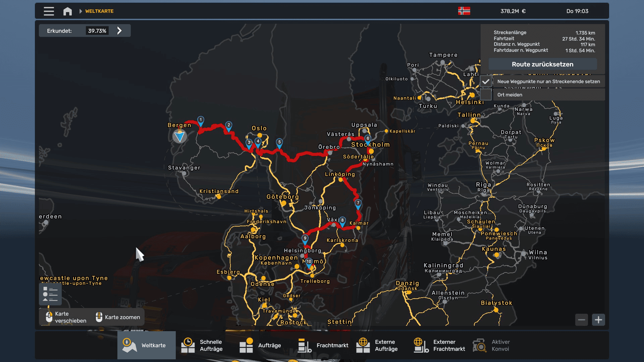Expand explored percentage details arrow
Screen dimensions: 644x362
[x=119, y=31]
